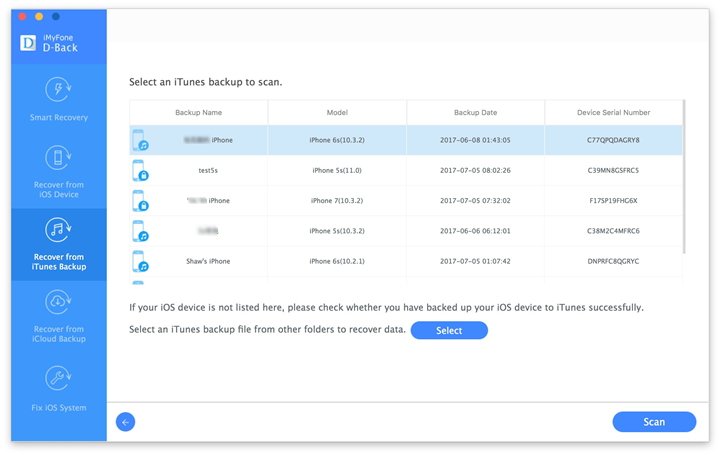Go back with the arrow button
This screenshot has width=720, height=455.
[125, 422]
